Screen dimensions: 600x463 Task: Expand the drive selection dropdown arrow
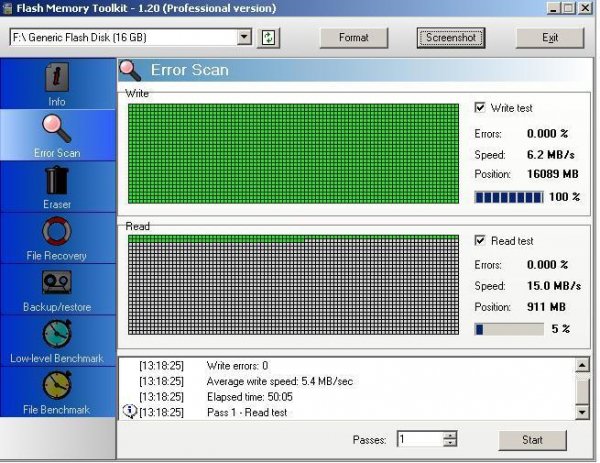pos(244,37)
